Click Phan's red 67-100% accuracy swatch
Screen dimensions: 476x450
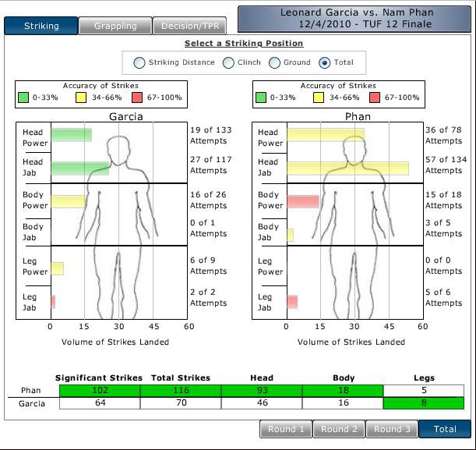point(376,98)
